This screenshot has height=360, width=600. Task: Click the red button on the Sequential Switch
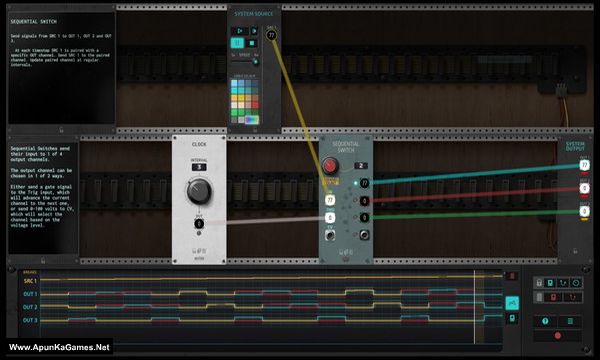pyautogui.click(x=329, y=166)
